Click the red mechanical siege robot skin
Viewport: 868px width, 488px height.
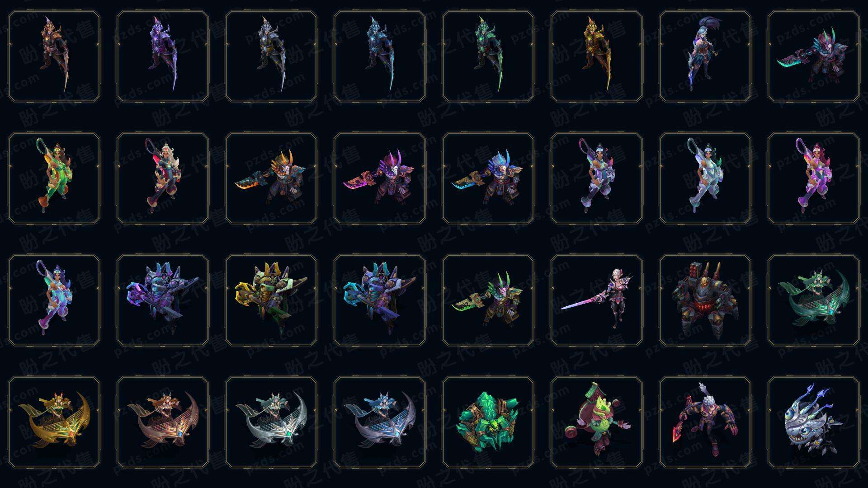[705, 300]
